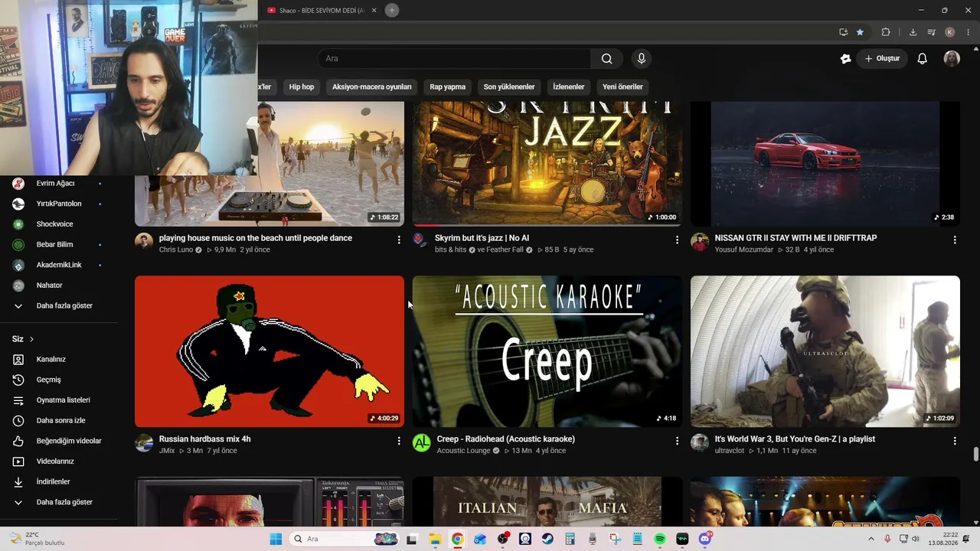The image size is (980, 551).
Task: Click the install app icon in address bar
Action: (x=843, y=32)
